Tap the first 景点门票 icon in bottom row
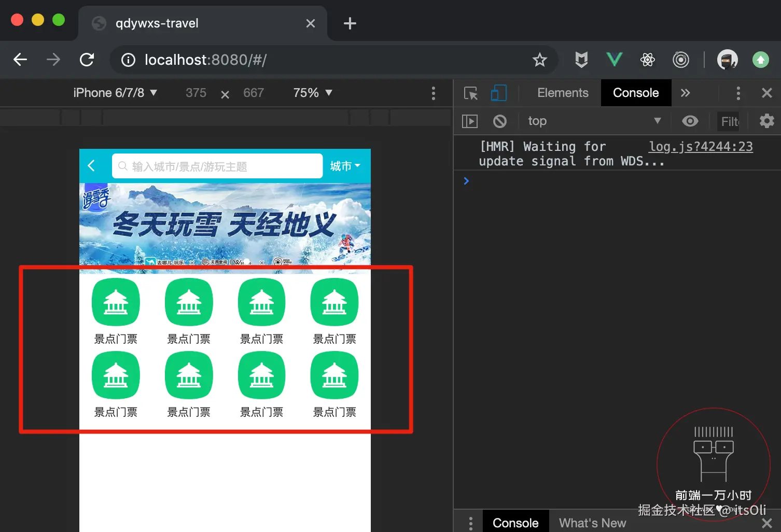The image size is (781, 532). pyautogui.click(x=116, y=375)
